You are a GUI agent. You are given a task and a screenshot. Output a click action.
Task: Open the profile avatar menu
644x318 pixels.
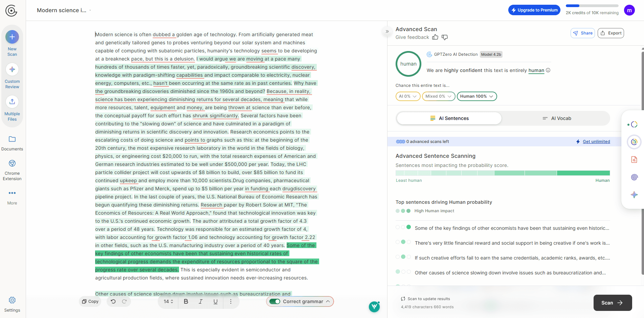coord(629,10)
